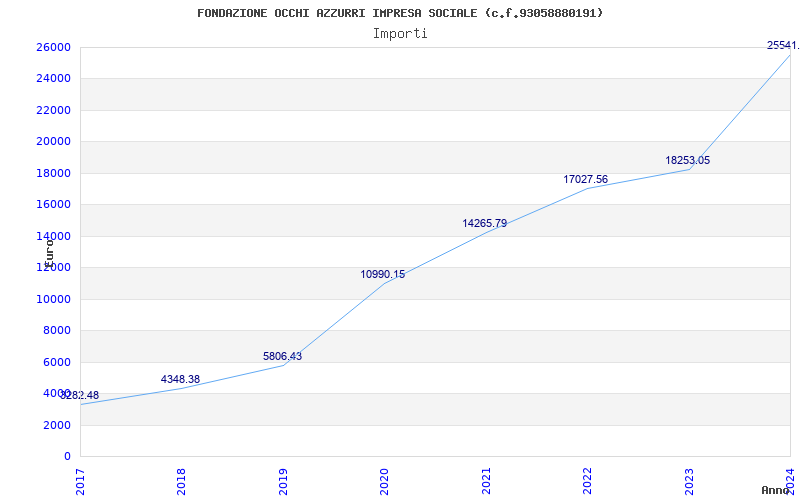
Task: Click the 10000 y-axis value
Action: click(53, 299)
